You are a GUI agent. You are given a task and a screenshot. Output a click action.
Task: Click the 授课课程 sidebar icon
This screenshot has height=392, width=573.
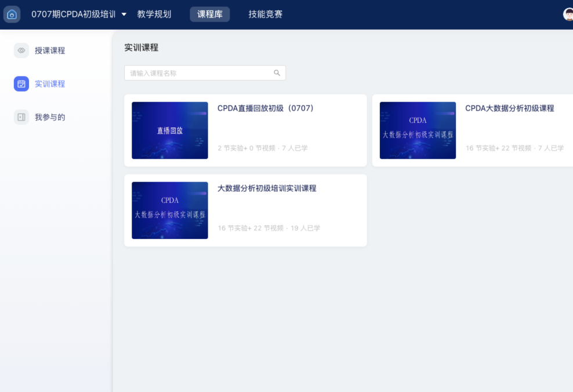click(x=21, y=50)
